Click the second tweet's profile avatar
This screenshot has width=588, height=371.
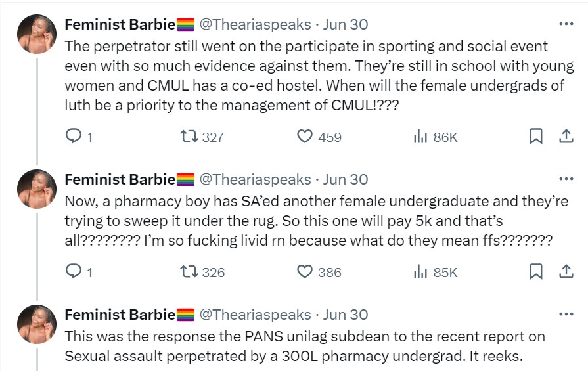[x=36, y=189]
